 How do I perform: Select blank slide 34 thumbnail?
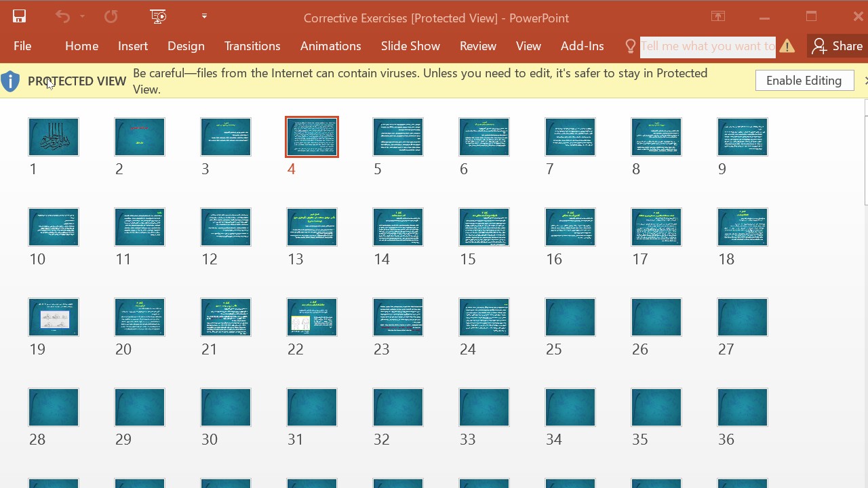click(570, 407)
